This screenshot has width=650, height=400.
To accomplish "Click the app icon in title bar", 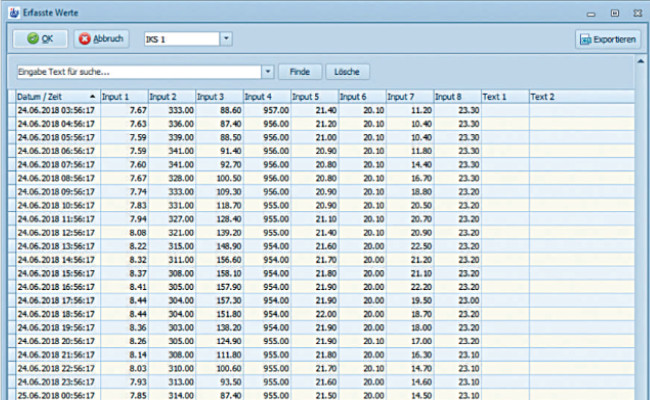I will point(14,13).
